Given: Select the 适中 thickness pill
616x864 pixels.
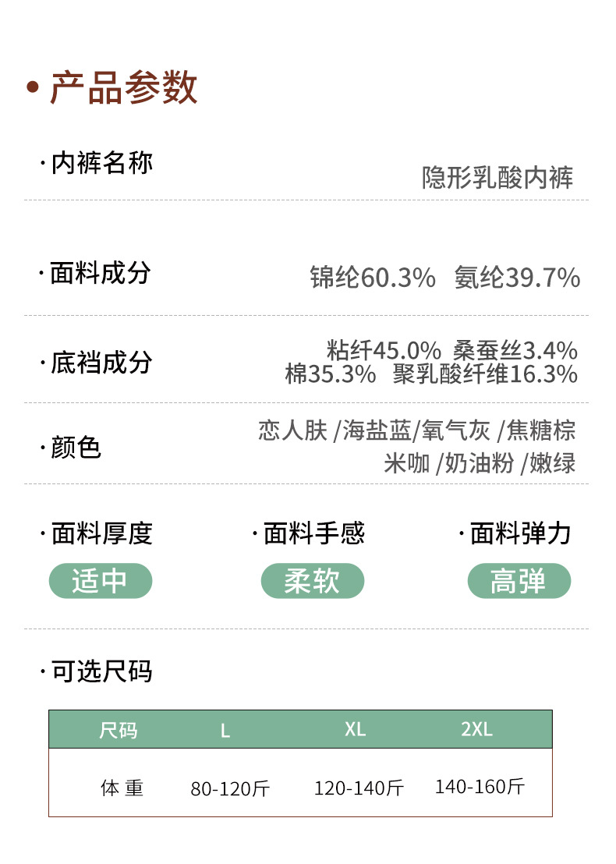Looking at the screenshot, I should 100,581.
